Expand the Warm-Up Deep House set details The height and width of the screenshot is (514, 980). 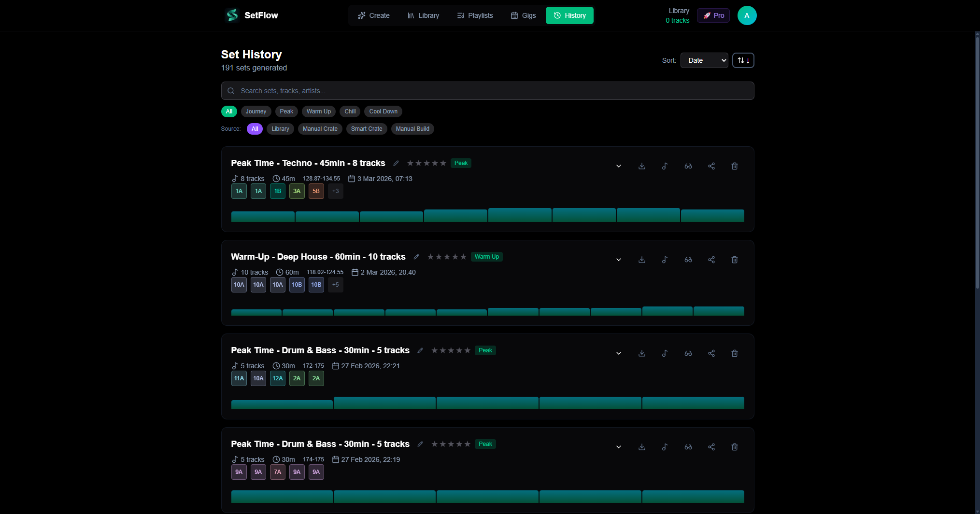pos(618,260)
